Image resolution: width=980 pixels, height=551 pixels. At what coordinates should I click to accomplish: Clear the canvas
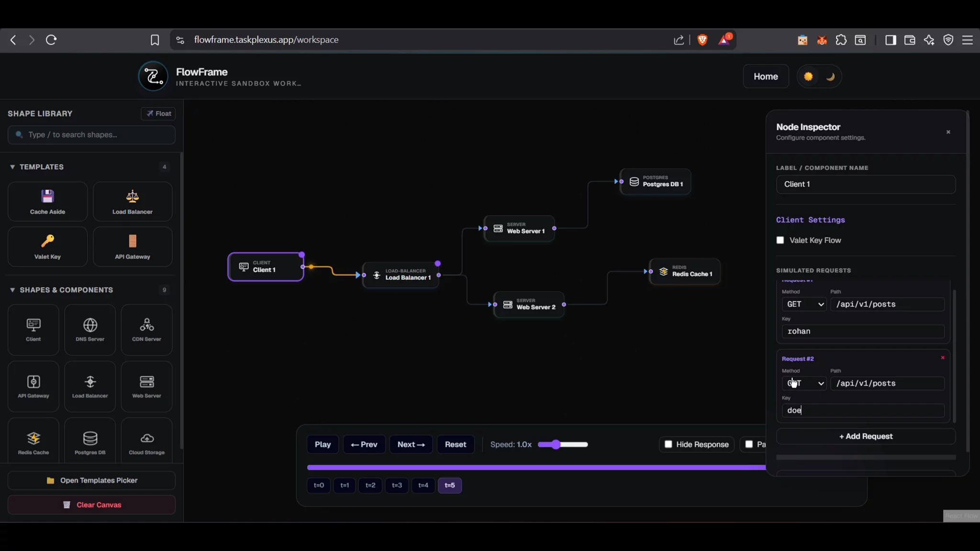click(91, 505)
